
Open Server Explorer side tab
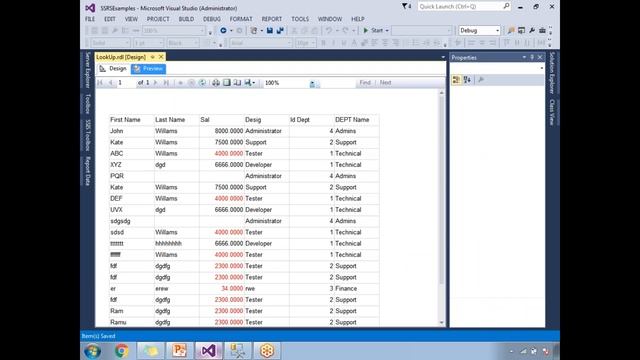pyautogui.click(x=87, y=70)
